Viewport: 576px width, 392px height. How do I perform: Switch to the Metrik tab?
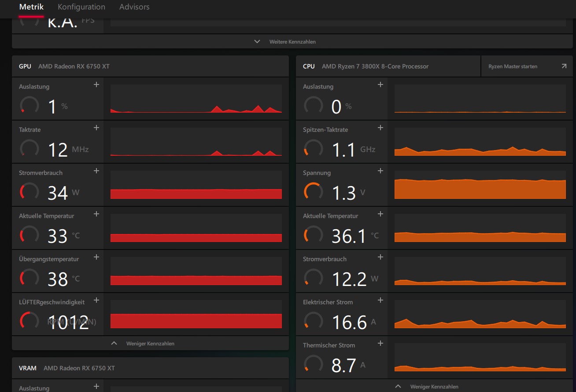(31, 7)
